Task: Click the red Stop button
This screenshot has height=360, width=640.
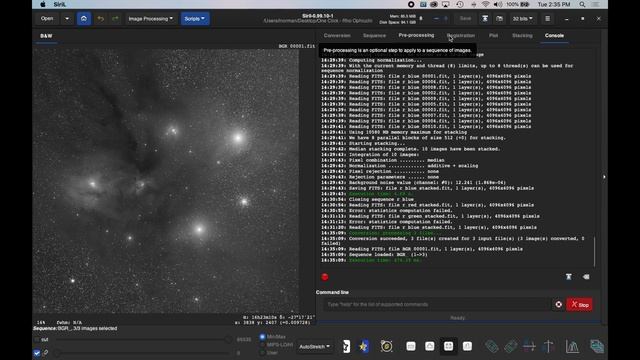Action: click(x=580, y=304)
